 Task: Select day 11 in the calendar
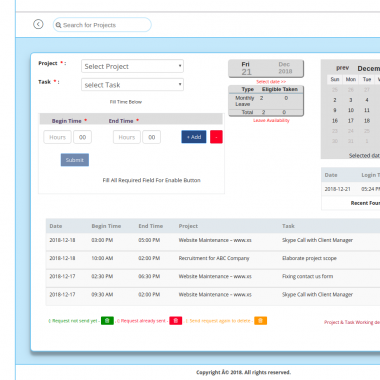(367, 110)
